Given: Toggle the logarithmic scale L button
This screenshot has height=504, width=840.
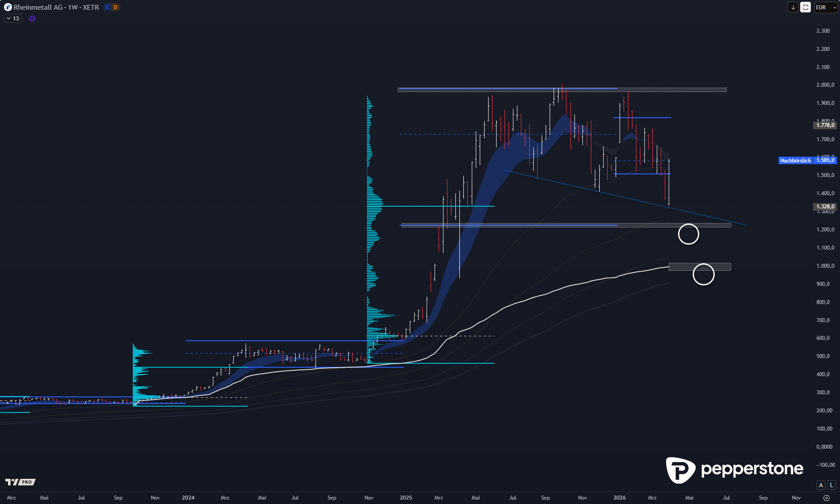Looking at the screenshot, I should point(832,485).
